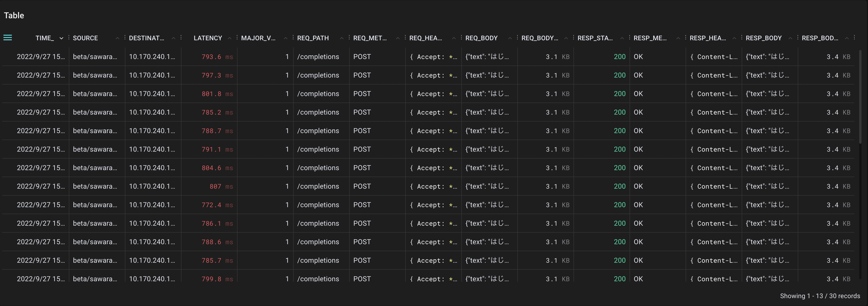Screen dimensions: 868x306
Task: Click the 785.2 ms latency cell
Action: 217,112
